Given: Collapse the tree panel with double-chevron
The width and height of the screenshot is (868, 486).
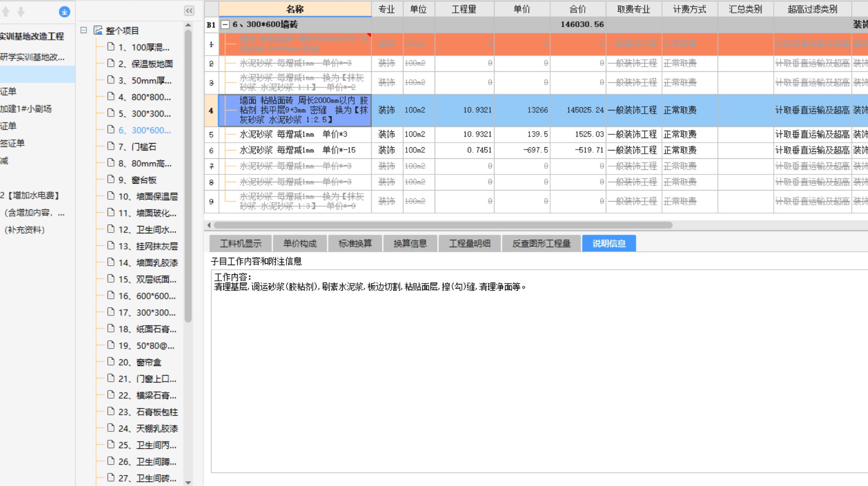Looking at the screenshot, I should (189, 11).
